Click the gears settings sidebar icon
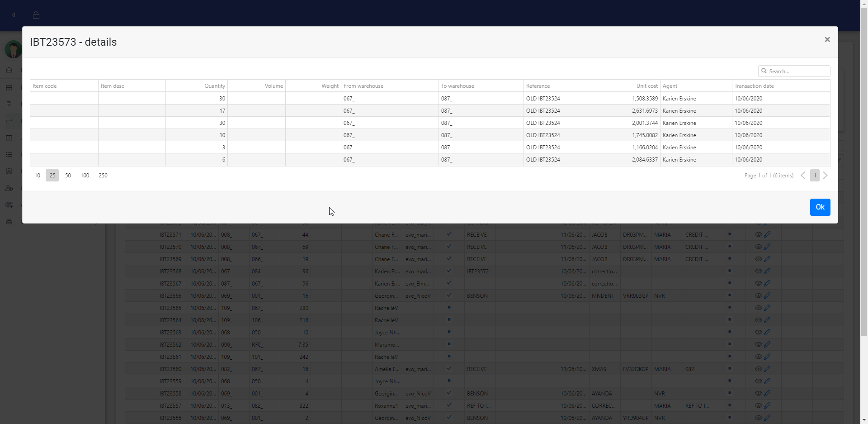This screenshot has width=868, height=424. coord(9,205)
